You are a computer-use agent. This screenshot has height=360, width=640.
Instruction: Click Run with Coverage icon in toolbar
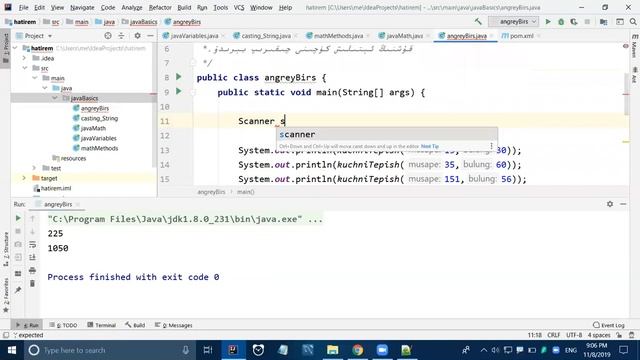(574, 22)
